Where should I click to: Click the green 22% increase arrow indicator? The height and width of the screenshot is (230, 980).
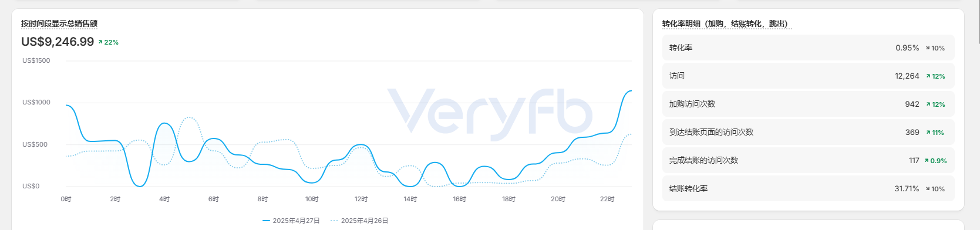pyautogui.click(x=109, y=42)
